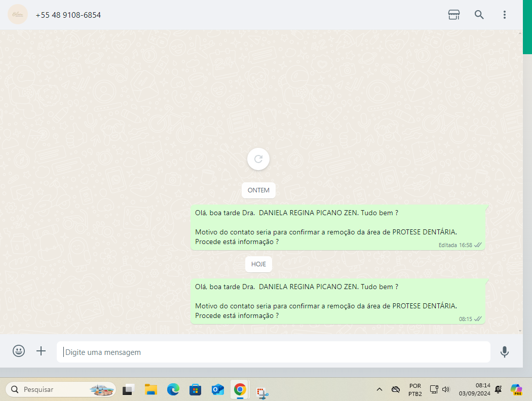Start recording a voice message

pos(504,351)
